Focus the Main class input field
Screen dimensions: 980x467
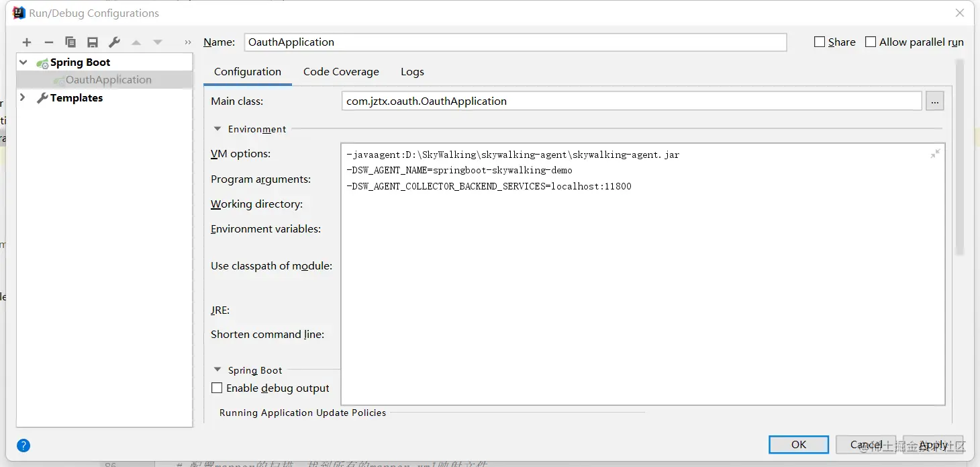(632, 101)
